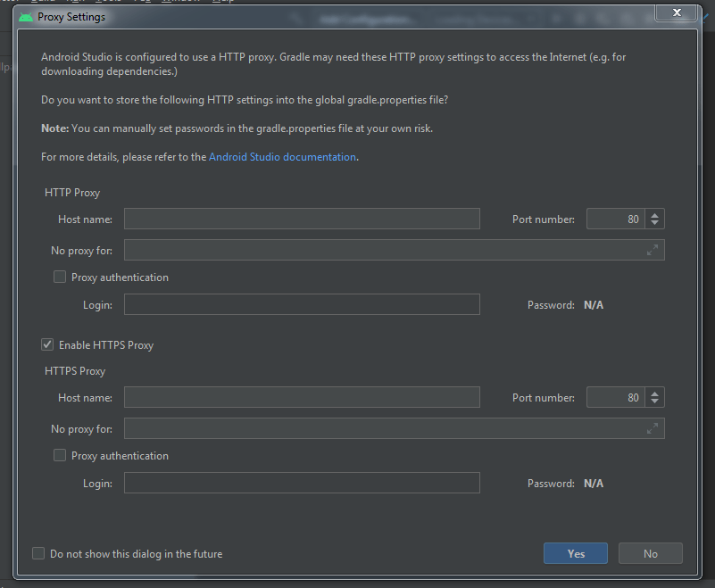Enable Proxy authentication for the HTTP Proxy
Screen dimensions: 715x588
coord(59,277)
